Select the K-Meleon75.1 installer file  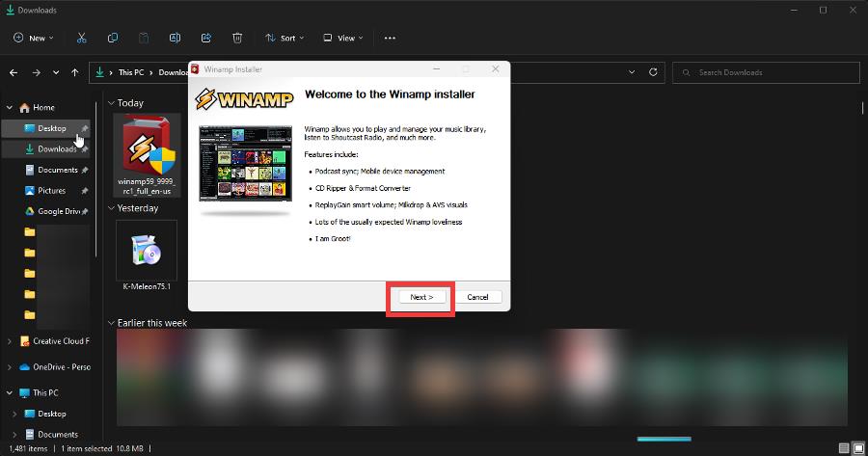(147, 255)
